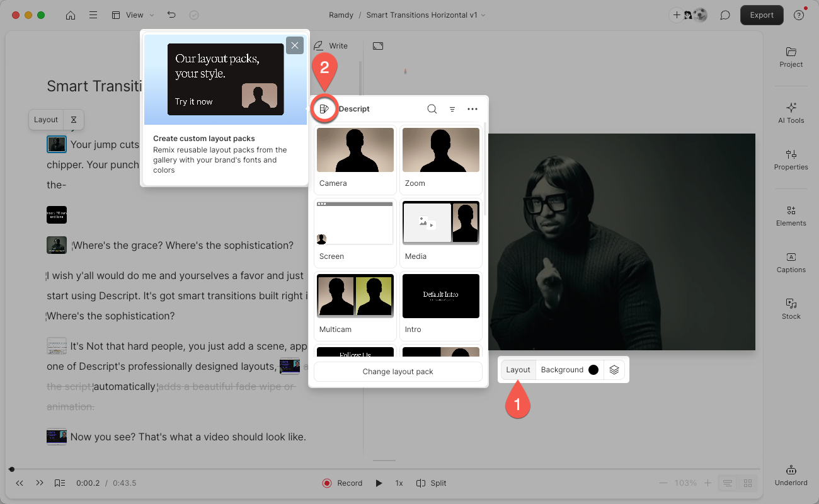
Task: Click the bookmark marker list icon
Action: [60, 483]
